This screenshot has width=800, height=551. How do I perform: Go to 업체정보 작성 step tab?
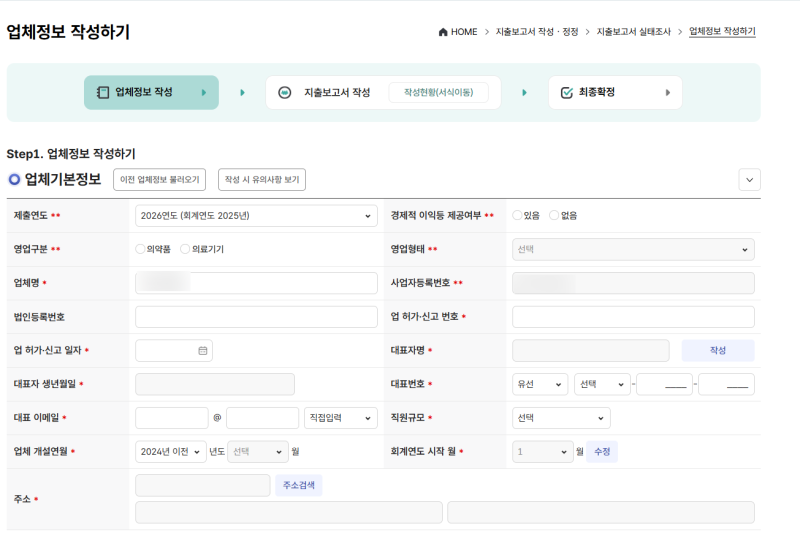pos(151,92)
